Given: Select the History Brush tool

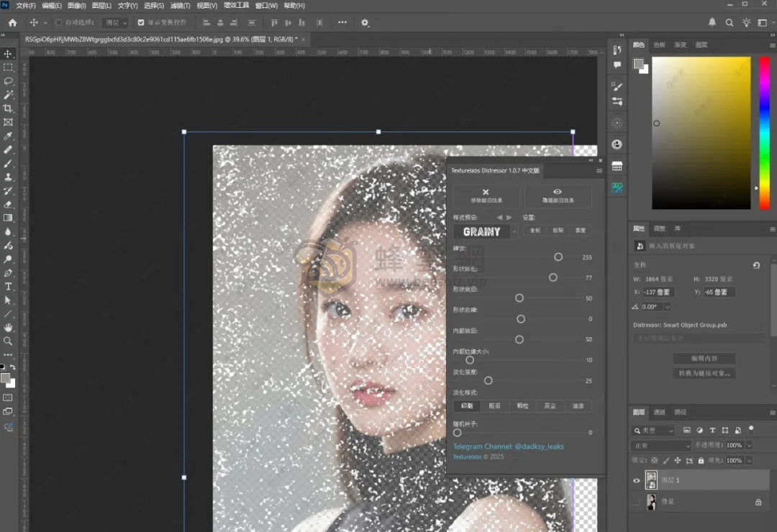Looking at the screenshot, I should click(8, 191).
